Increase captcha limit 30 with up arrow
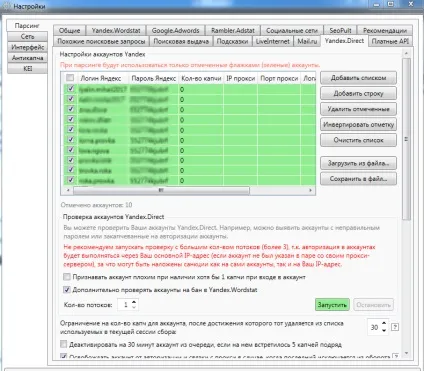The width and height of the screenshot is (424, 371). point(384,324)
